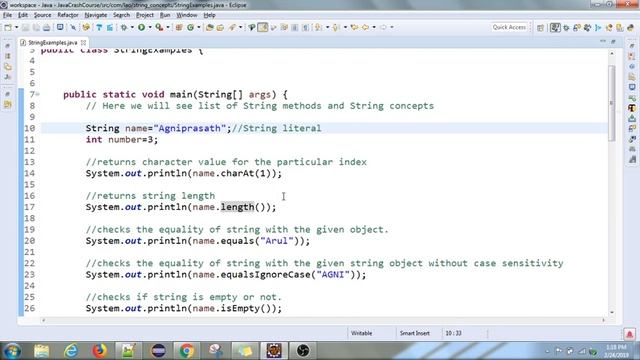Viewport: 640px width, 360px height.
Task: Open the Window menu
Action: (187, 15)
